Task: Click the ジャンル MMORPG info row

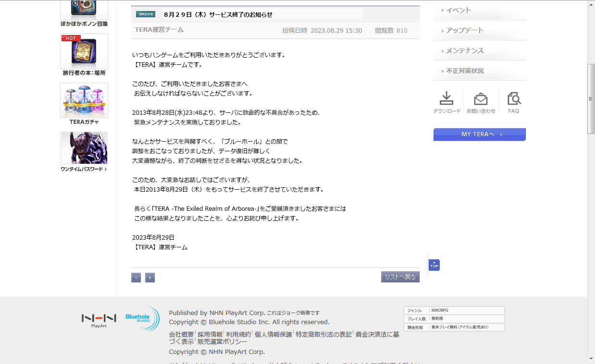Action: 454,311
